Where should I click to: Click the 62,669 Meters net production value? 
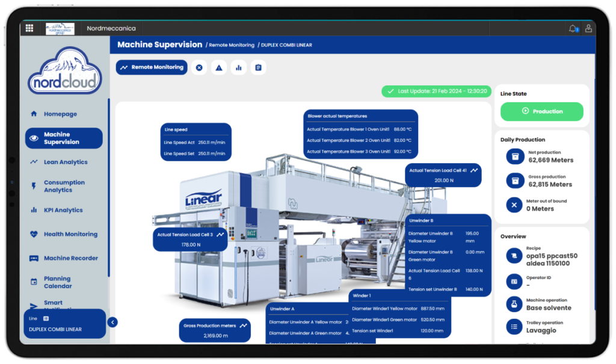551,160
